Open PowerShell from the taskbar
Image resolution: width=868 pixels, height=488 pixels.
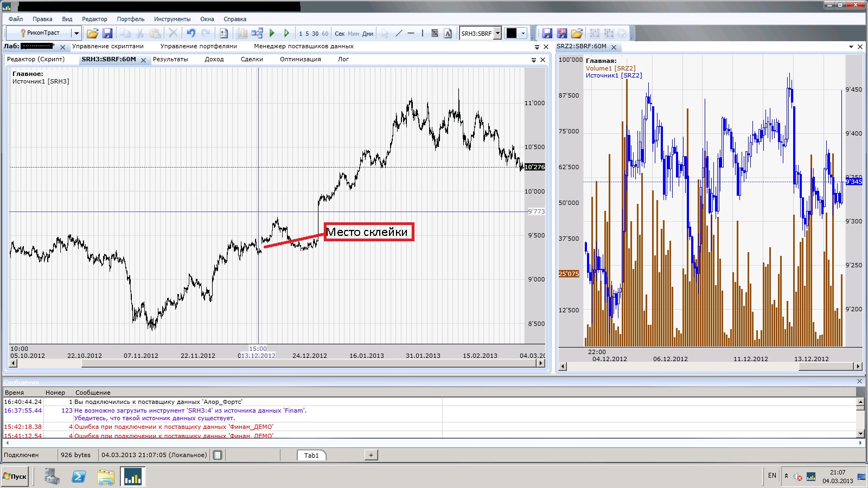79,477
